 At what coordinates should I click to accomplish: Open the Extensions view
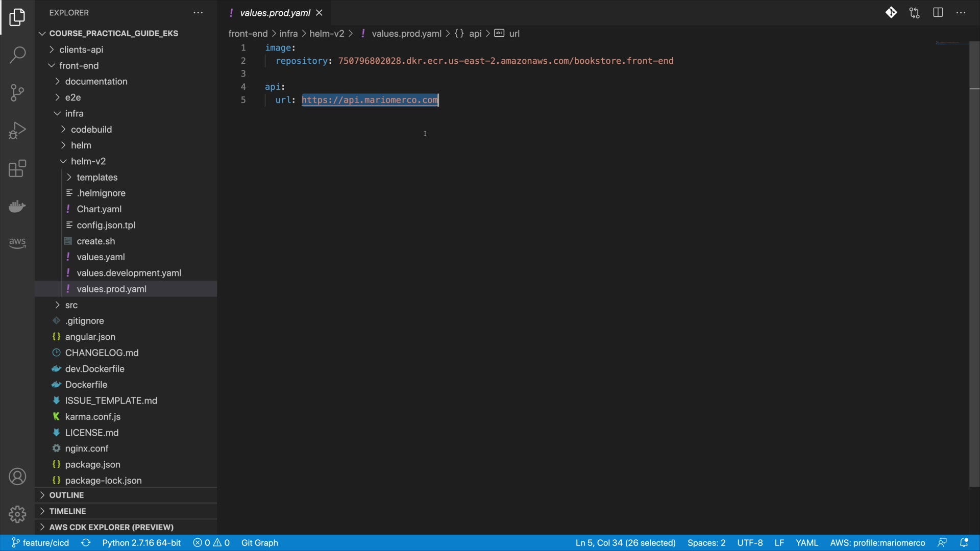click(x=17, y=168)
